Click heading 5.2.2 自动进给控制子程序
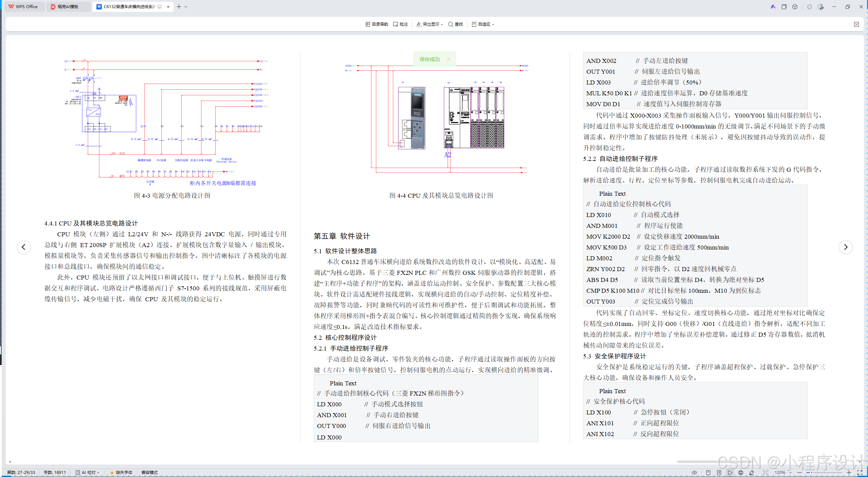This screenshot has height=477, width=868. click(620, 159)
